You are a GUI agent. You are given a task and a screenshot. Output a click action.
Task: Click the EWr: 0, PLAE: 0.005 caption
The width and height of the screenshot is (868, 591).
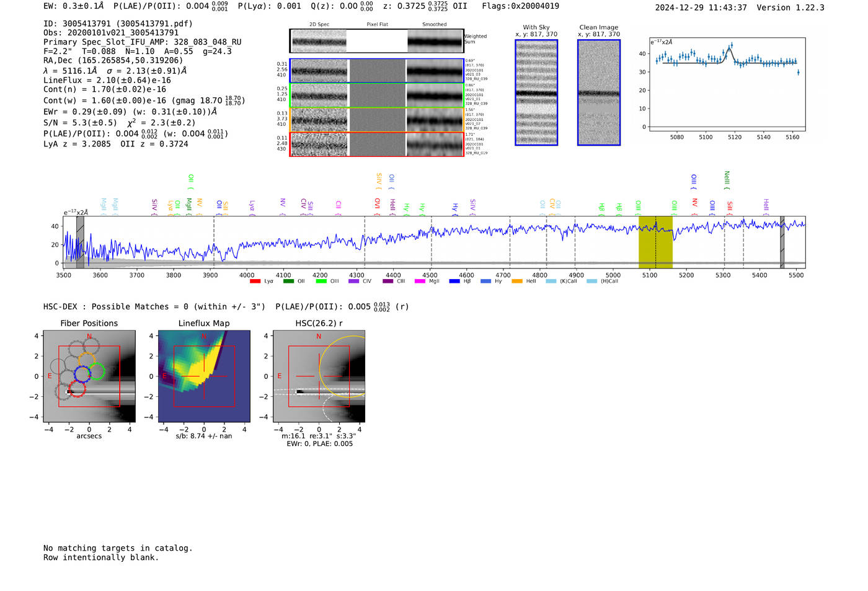click(x=319, y=444)
